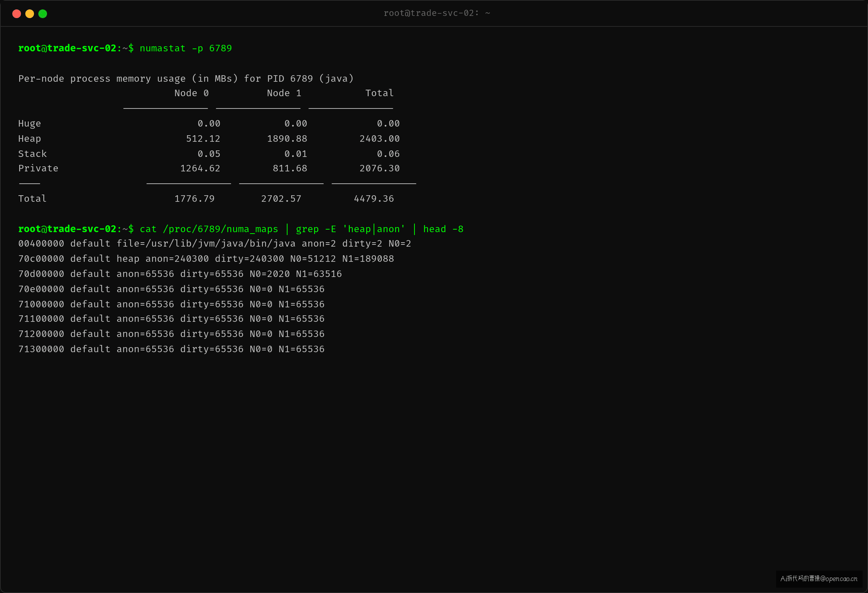
Task: Click the head -8 portion of command
Action: [443, 229]
